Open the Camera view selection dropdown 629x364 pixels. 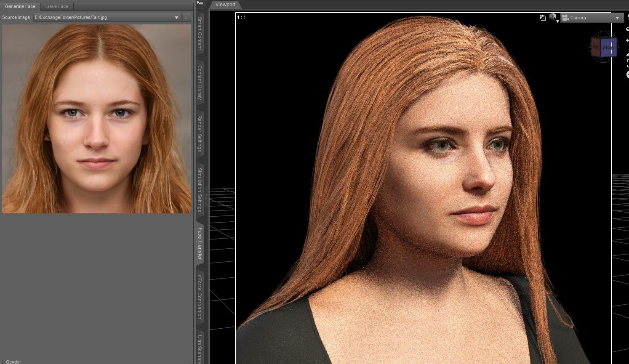592,18
